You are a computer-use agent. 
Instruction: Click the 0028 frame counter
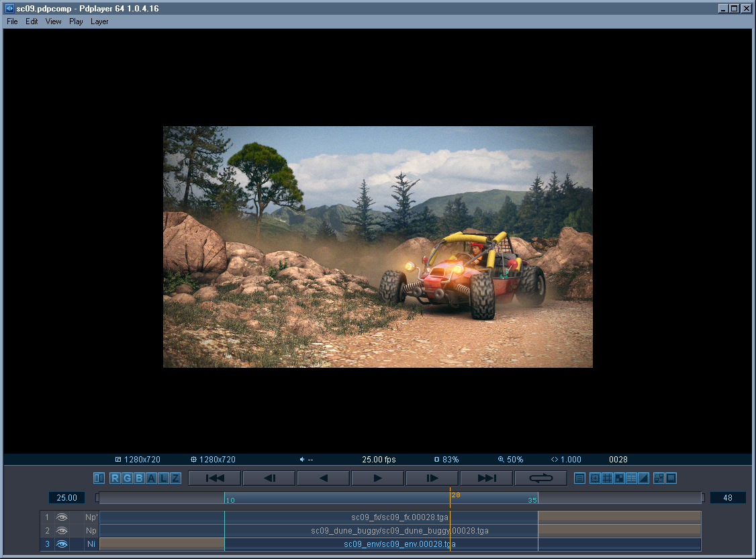(x=618, y=460)
